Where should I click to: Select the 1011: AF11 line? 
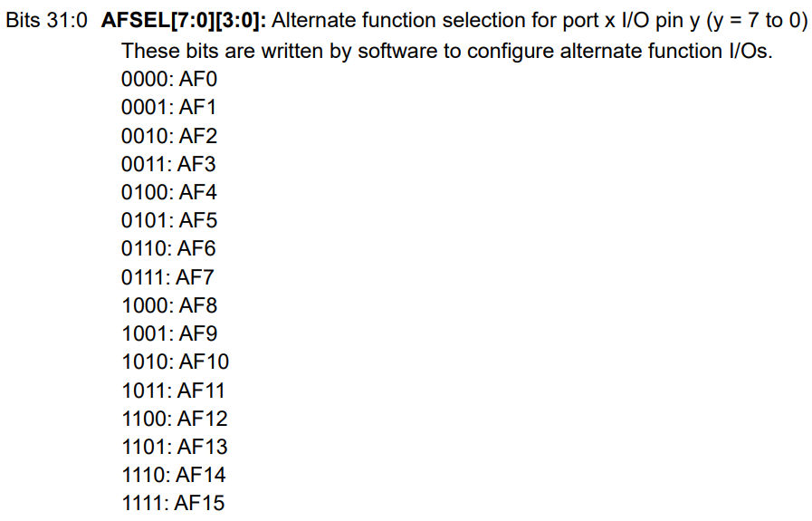tap(174, 391)
